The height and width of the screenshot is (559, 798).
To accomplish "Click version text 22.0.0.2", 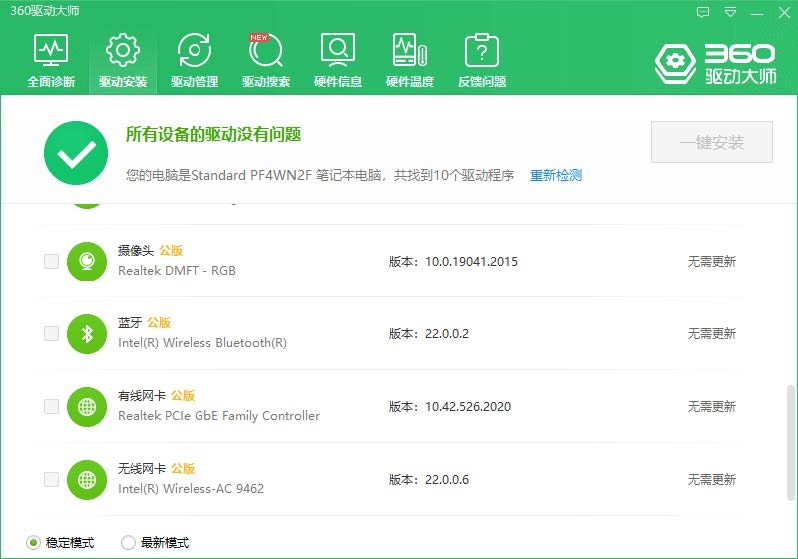I will (x=447, y=333).
